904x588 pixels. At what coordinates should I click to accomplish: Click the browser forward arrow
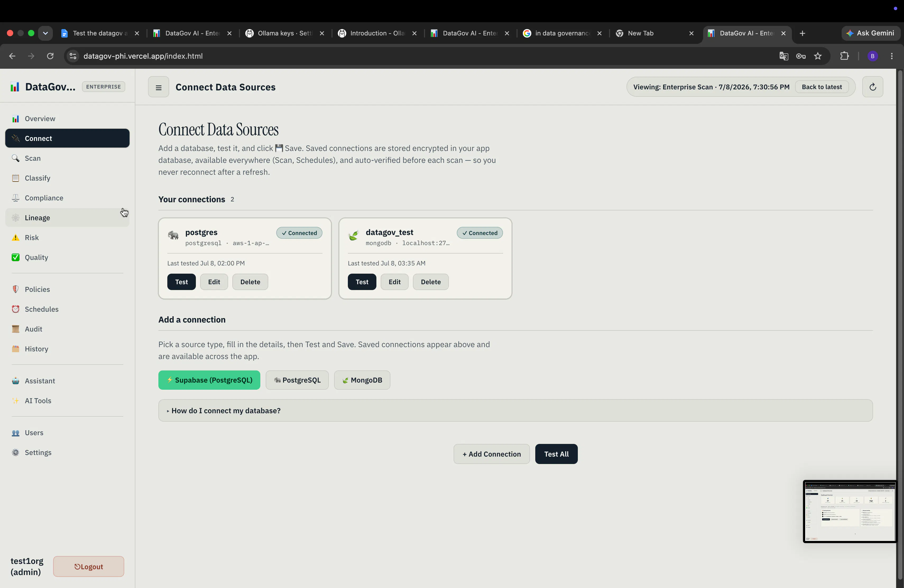pos(31,56)
